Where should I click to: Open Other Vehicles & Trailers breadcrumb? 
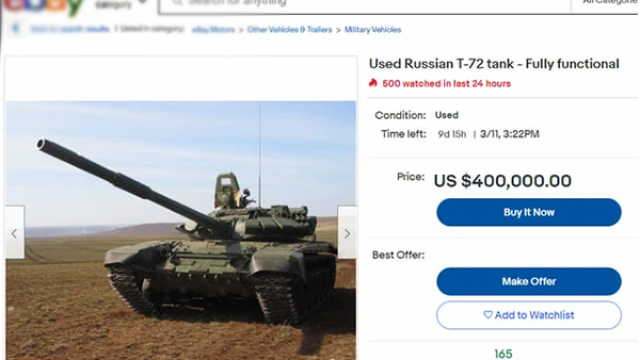coord(289,29)
